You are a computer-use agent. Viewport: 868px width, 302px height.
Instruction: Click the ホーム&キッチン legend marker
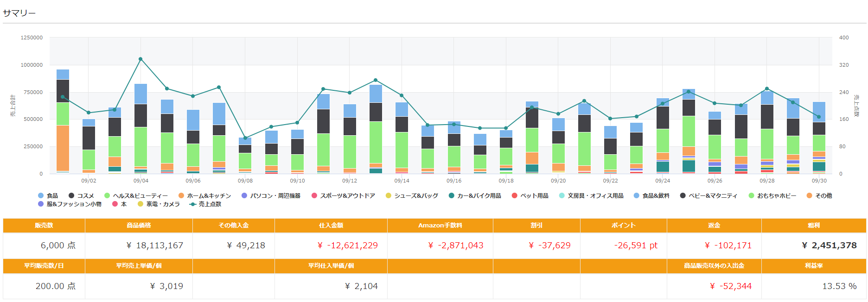click(181, 196)
